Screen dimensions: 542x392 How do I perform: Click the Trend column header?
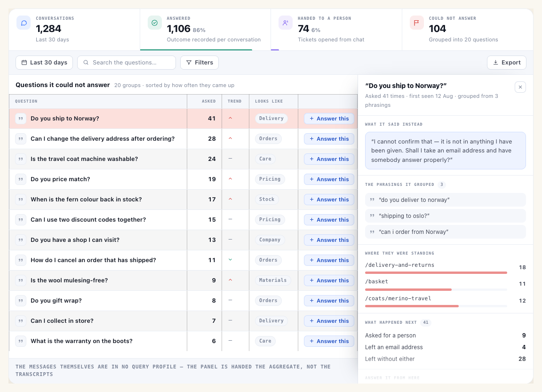coord(235,101)
